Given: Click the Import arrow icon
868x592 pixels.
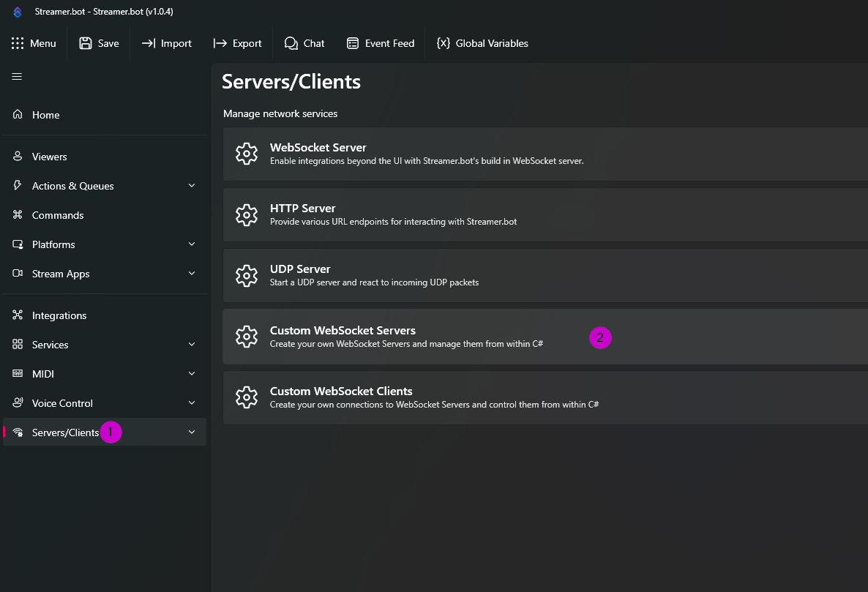Looking at the screenshot, I should coord(149,43).
